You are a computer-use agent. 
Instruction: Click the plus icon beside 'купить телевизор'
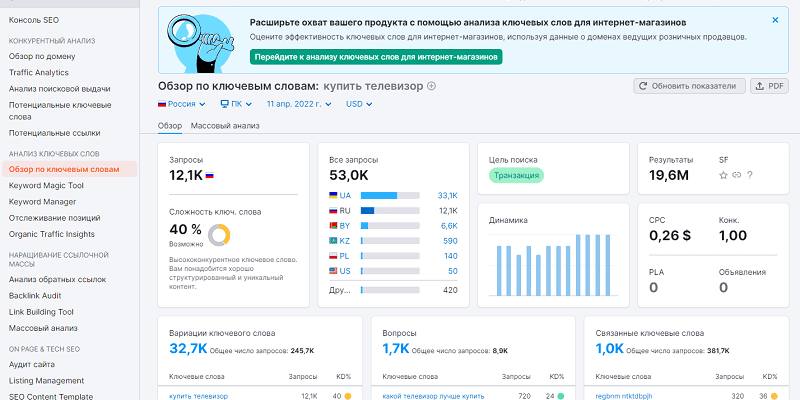432,86
